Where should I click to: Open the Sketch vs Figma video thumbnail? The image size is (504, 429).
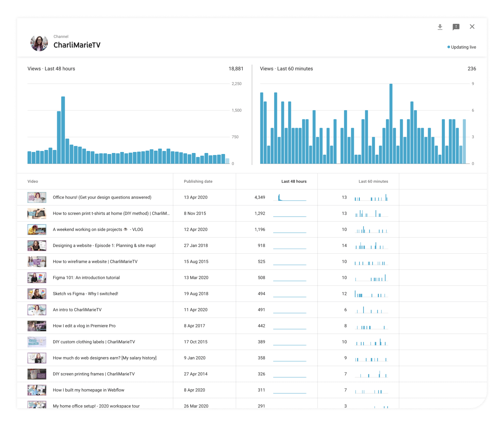coord(37,294)
